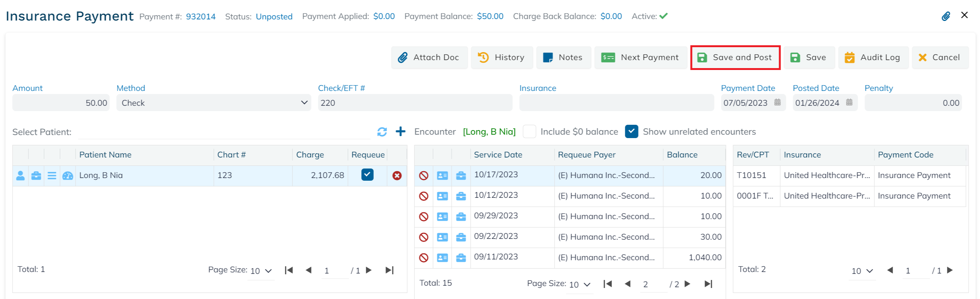The image size is (980, 299).
Task: Remove Long, B Nia with red X icon
Action: pyautogui.click(x=397, y=176)
